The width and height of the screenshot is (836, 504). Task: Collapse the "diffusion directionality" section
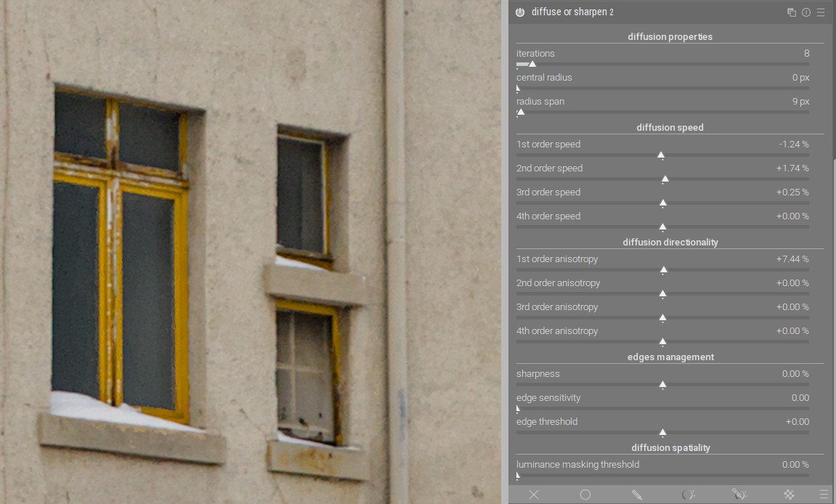coord(670,242)
